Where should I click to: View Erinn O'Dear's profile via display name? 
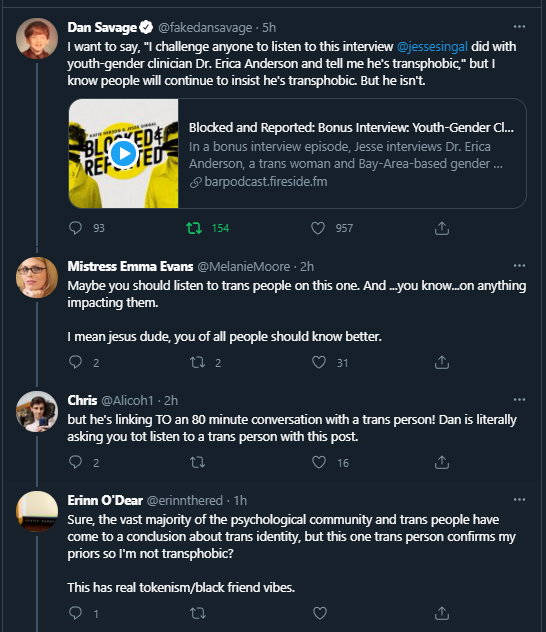tap(105, 500)
